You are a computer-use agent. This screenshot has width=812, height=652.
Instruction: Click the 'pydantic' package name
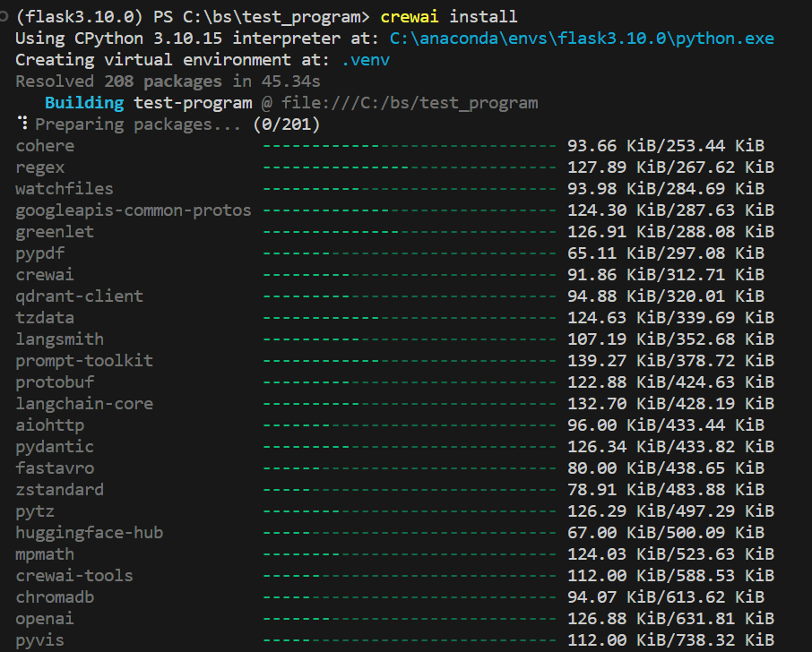point(55,447)
